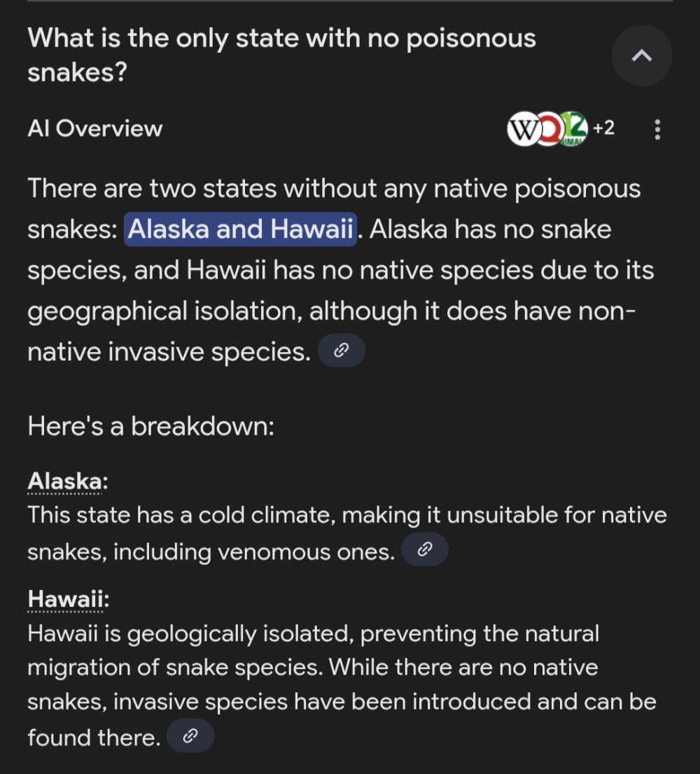Open the Wikipedia source icon
Viewport: 700px width, 774px height.
pyautogui.click(x=524, y=129)
